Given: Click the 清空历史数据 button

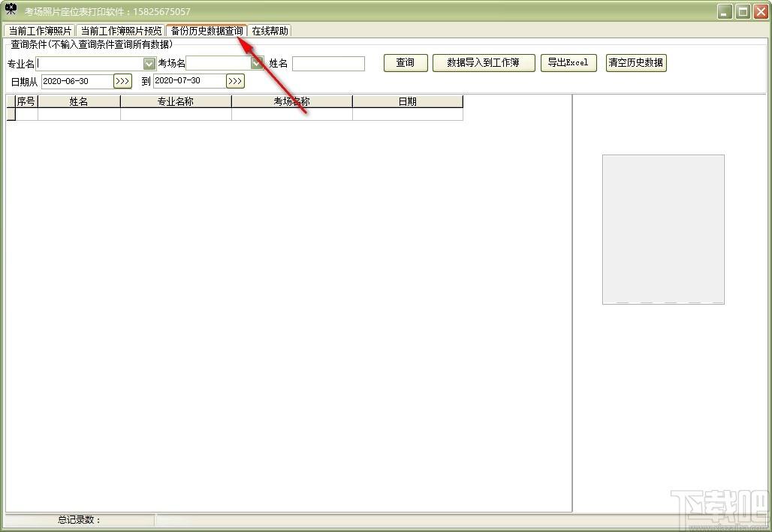Looking at the screenshot, I should [x=635, y=63].
